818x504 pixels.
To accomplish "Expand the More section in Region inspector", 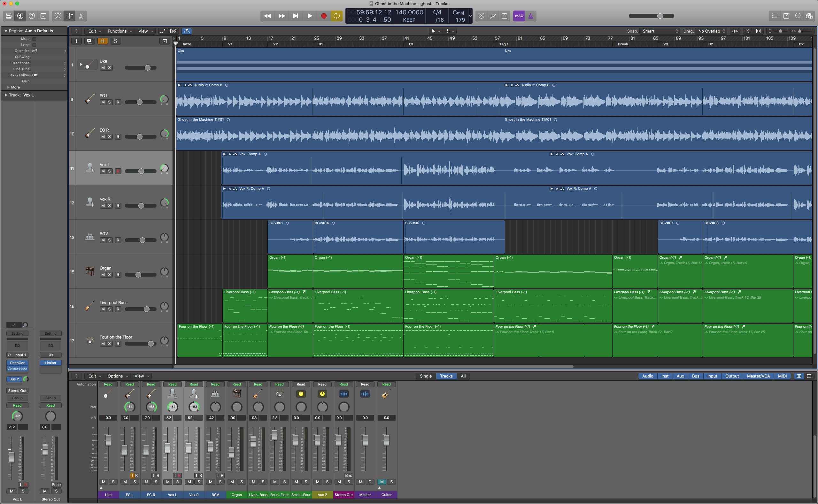I will pyautogui.click(x=8, y=87).
